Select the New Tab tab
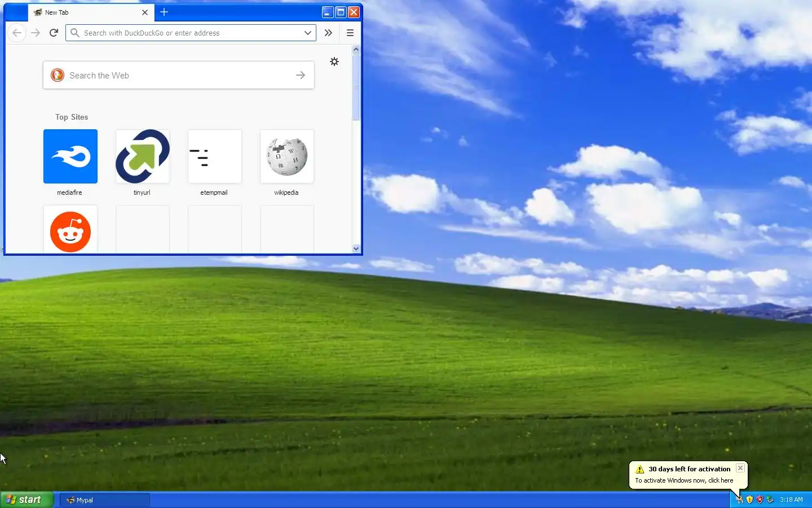The image size is (812, 508). click(x=90, y=12)
